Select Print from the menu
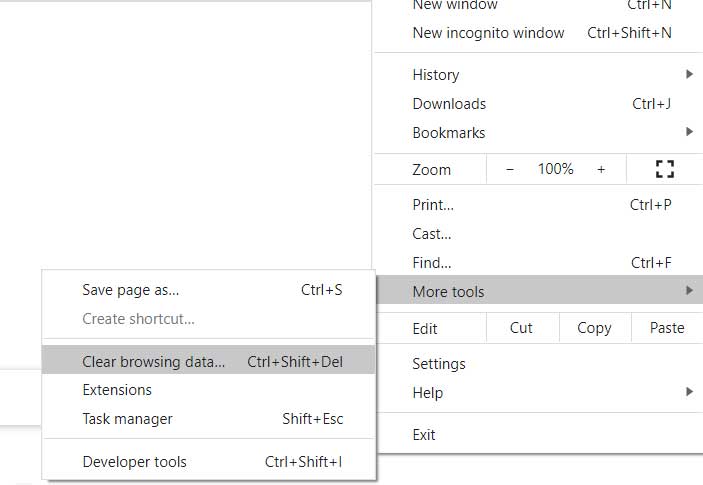Screen dimensions: 703x485 (539, 205)
